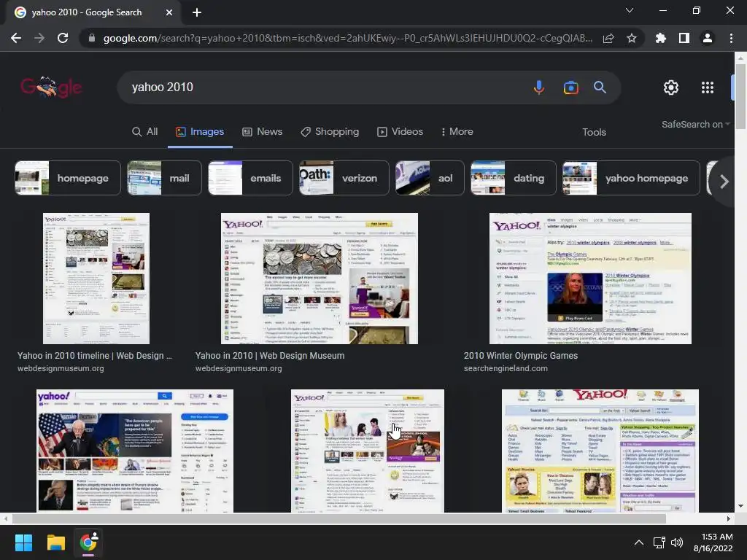Click the magnifier search button
Viewport: 747px width, 560px height.
600,87
